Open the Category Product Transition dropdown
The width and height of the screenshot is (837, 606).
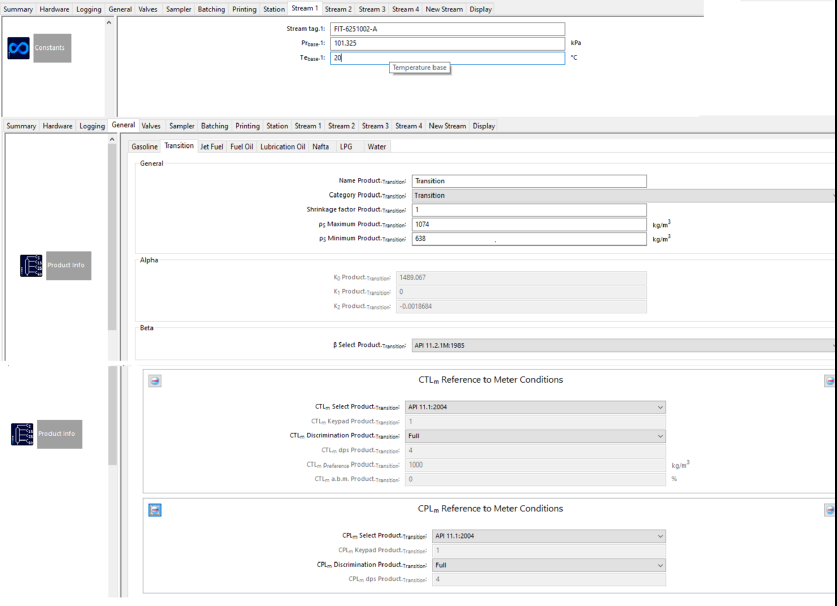click(623, 195)
